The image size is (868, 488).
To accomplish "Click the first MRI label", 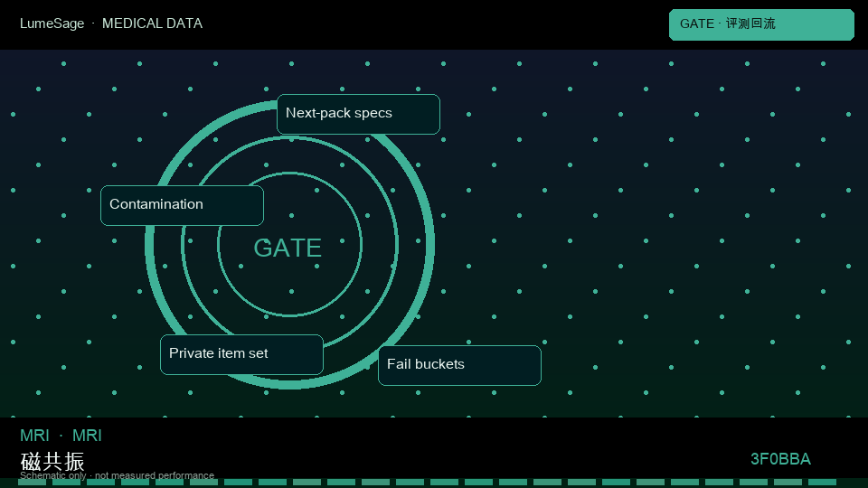I will point(34,436).
